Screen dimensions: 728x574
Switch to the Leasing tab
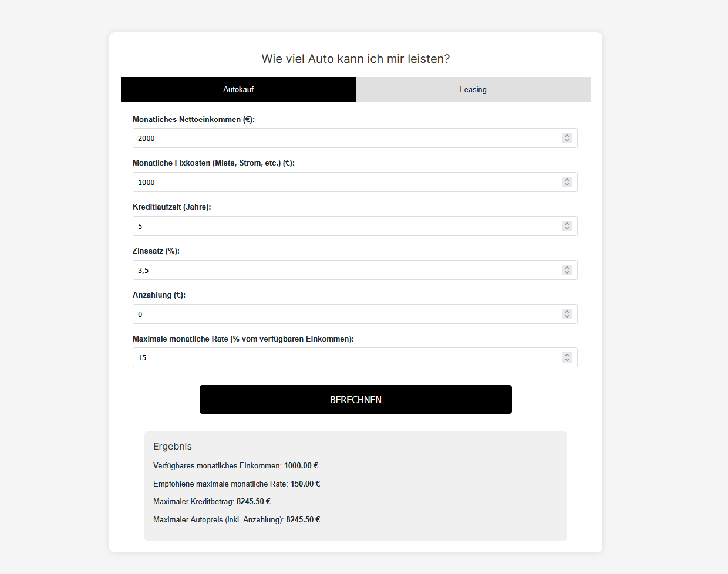point(473,90)
